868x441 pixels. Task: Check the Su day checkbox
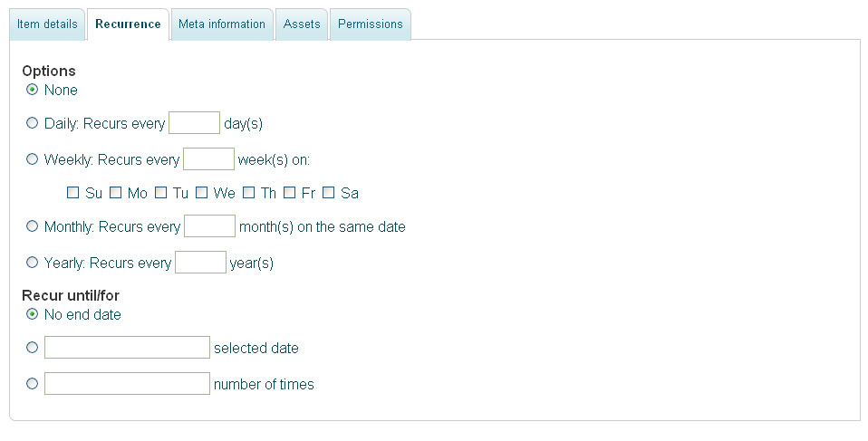click(x=72, y=193)
